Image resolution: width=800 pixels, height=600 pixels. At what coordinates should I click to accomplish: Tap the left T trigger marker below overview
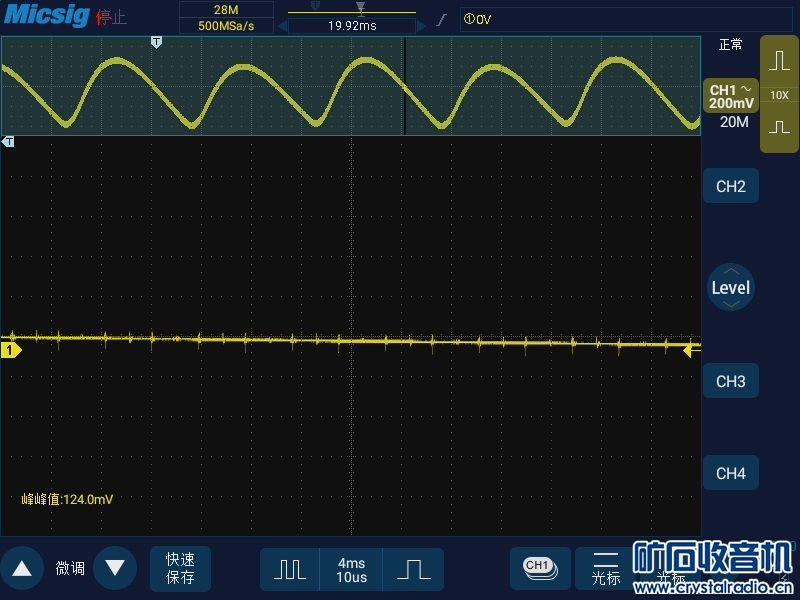(x=8, y=142)
